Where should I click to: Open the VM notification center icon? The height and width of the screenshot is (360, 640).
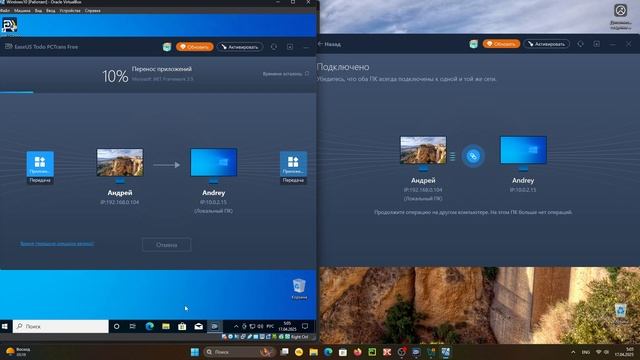(305, 327)
